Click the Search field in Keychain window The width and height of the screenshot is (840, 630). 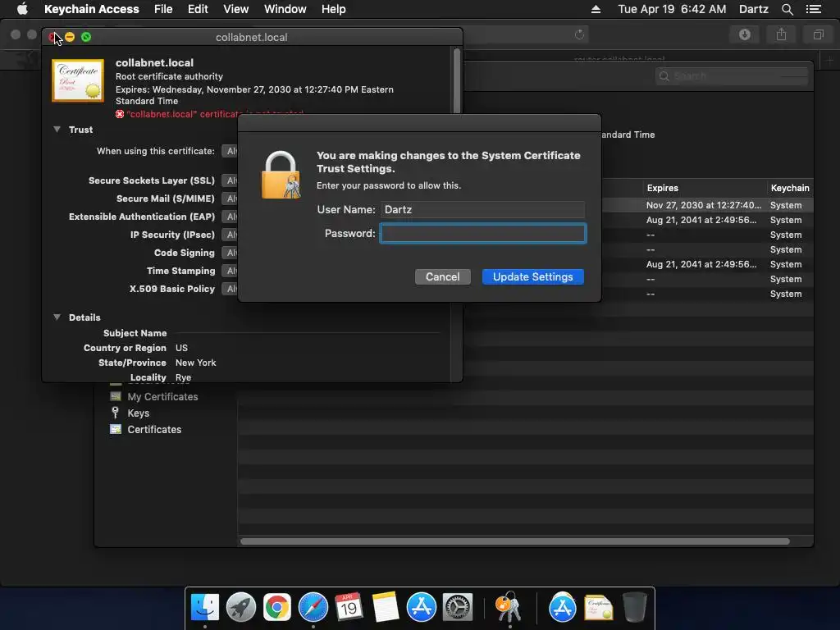[x=732, y=76]
